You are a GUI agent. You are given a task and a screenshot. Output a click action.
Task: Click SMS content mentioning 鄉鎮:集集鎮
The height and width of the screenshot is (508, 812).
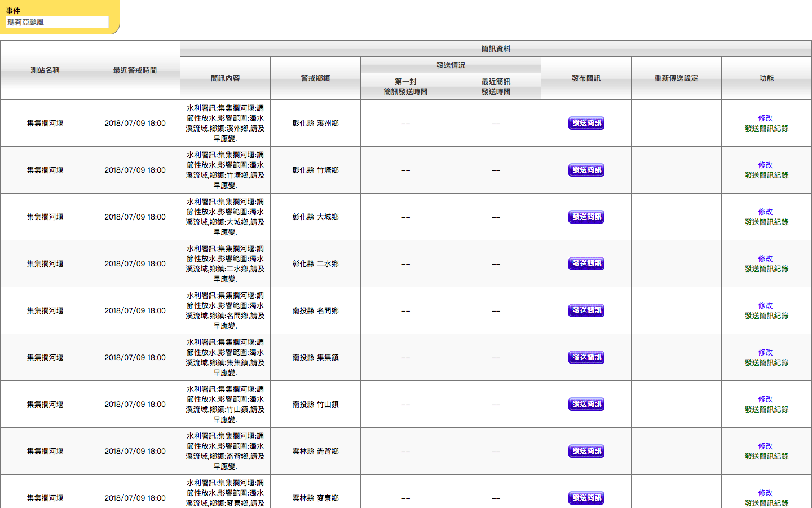225,357
